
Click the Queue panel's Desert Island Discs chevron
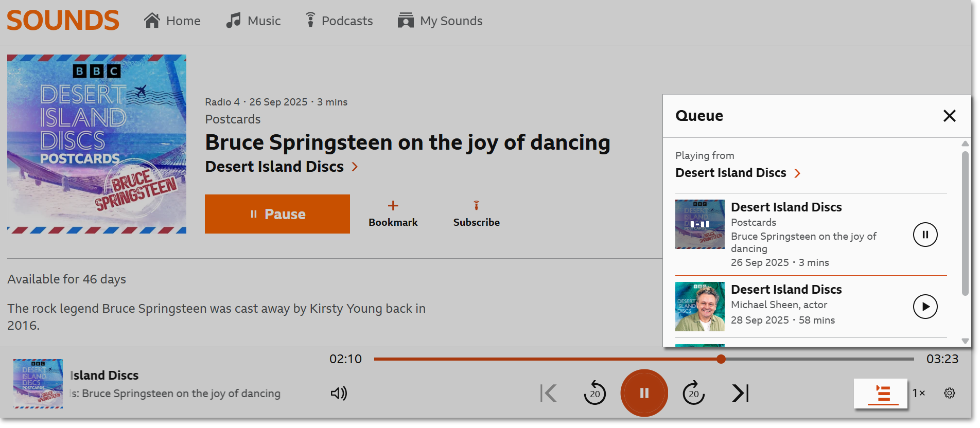[x=797, y=173]
